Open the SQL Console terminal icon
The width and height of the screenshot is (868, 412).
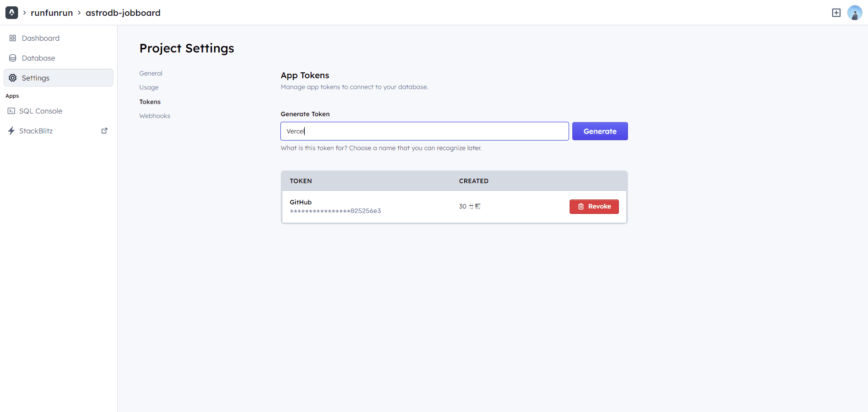11,111
